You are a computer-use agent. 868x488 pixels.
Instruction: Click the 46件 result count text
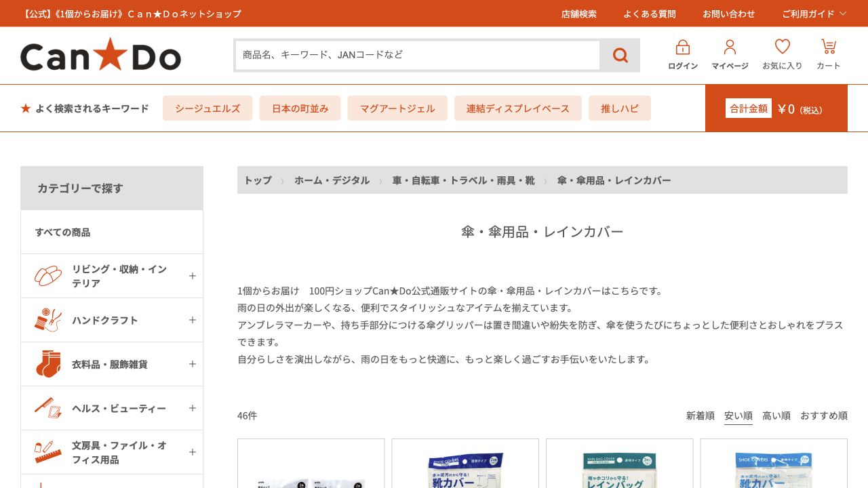coord(248,415)
